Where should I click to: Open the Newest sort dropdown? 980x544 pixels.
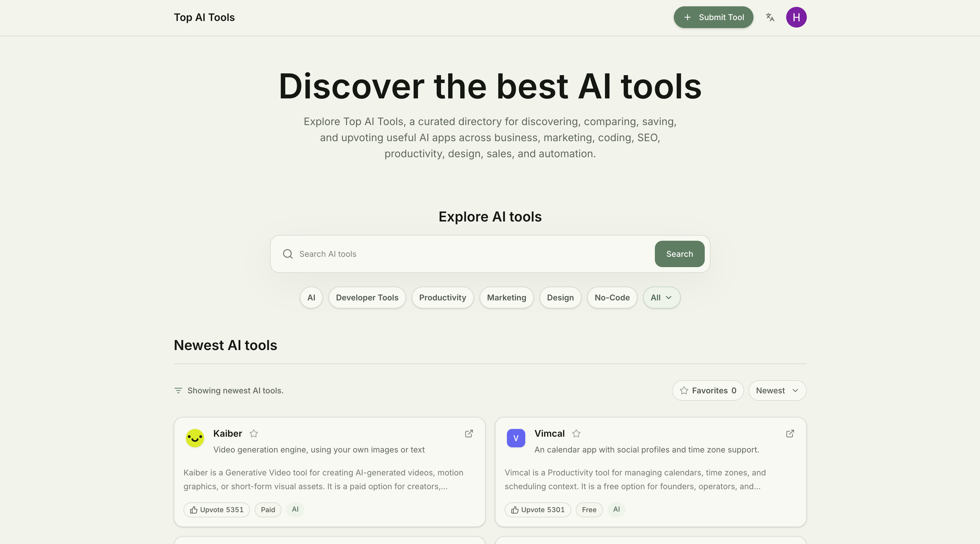[777, 390]
